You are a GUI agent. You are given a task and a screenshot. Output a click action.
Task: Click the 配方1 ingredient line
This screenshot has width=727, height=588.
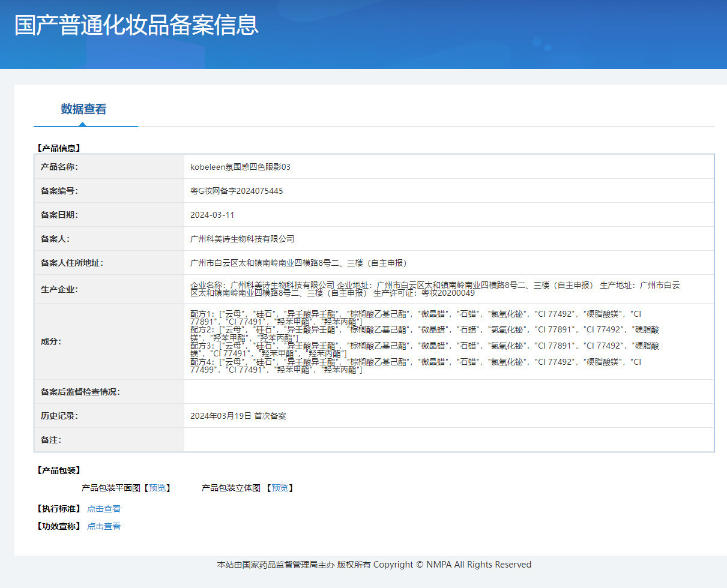click(x=416, y=317)
